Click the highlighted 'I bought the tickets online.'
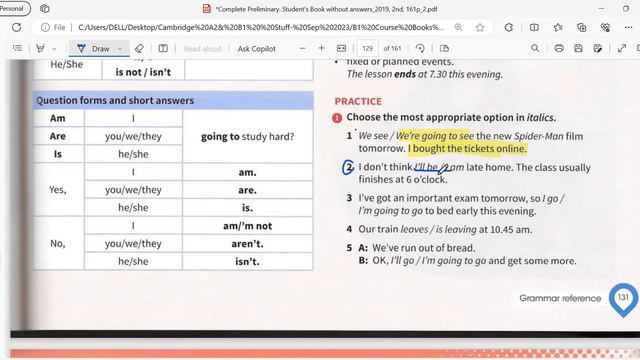Screen dimensions: 640x360 (x=467, y=149)
